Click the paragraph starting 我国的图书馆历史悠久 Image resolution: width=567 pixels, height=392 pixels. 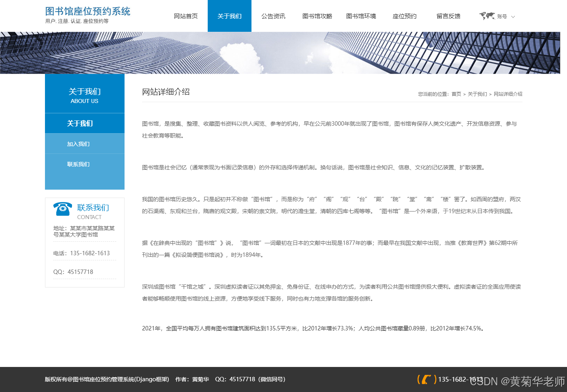point(332,205)
